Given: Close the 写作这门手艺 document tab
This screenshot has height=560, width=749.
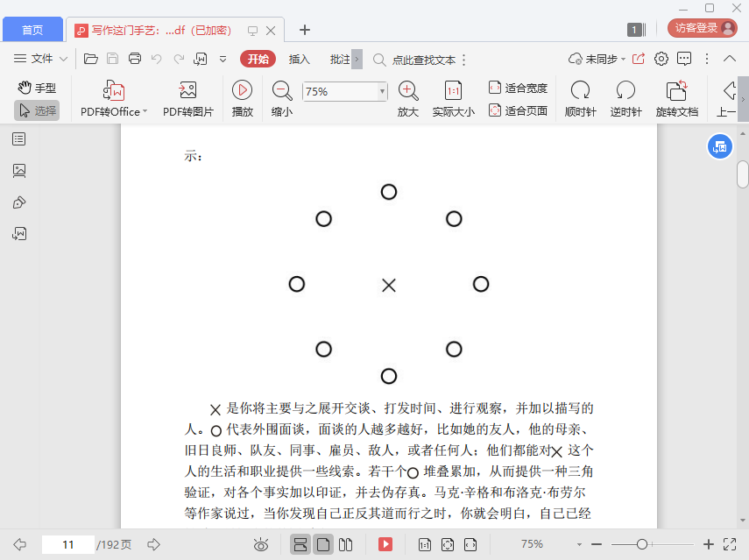Looking at the screenshot, I should coord(271,31).
